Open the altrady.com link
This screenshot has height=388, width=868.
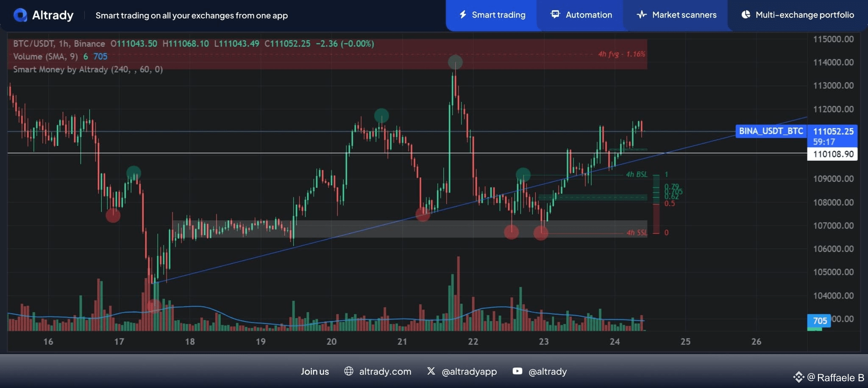pyautogui.click(x=385, y=371)
